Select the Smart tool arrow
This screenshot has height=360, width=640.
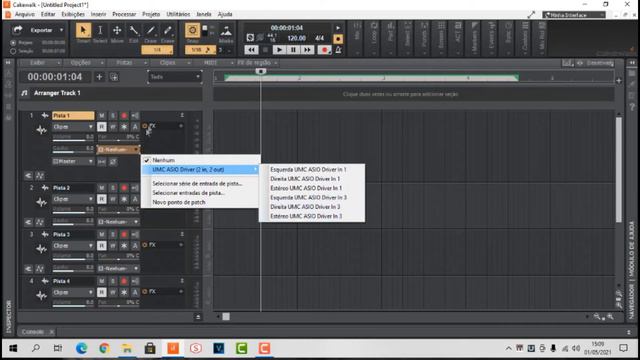click(83, 30)
